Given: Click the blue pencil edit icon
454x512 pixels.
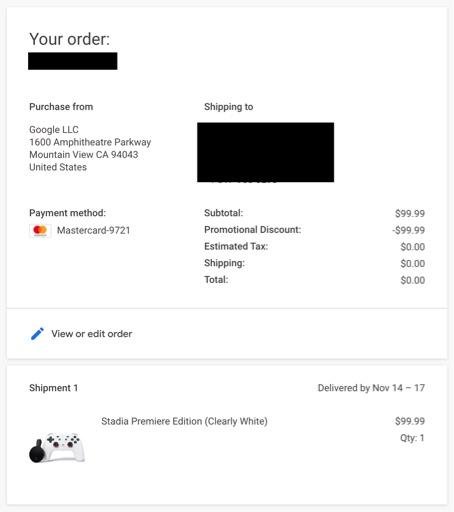Looking at the screenshot, I should (x=37, y=334).
